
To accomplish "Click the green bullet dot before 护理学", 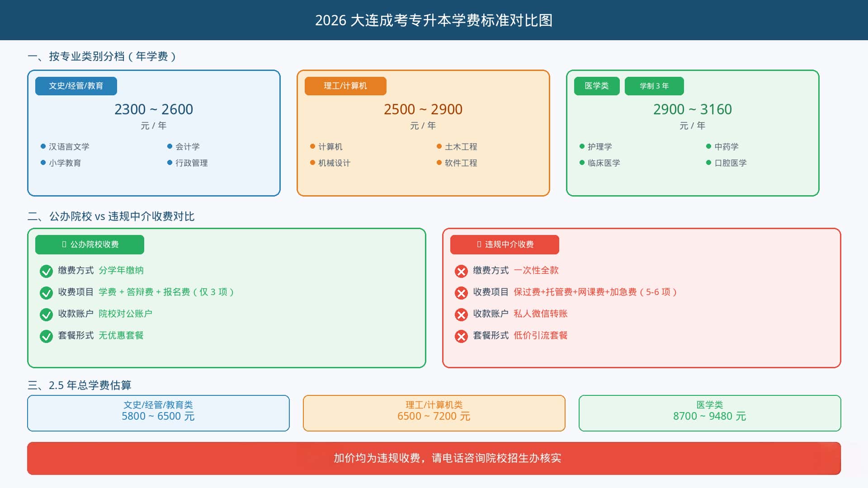I will 582,146.
